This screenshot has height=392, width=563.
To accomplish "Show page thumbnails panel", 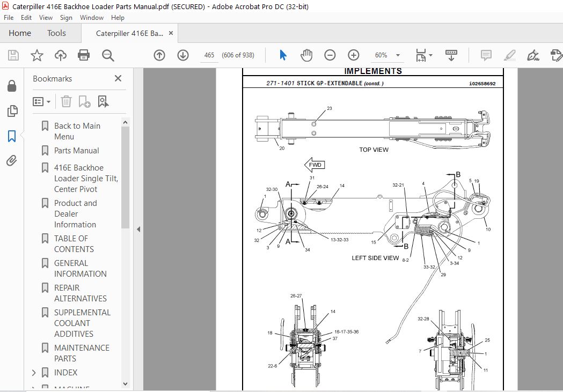I will (12, 111).
